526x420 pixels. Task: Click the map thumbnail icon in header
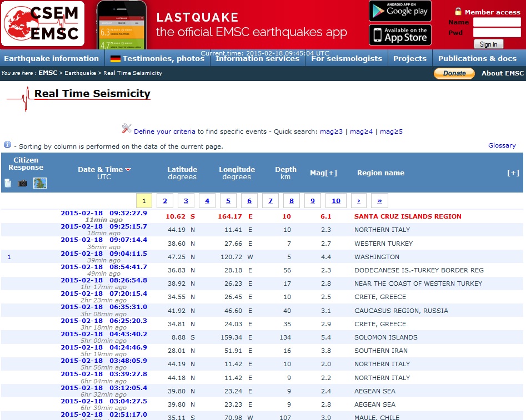40,183
